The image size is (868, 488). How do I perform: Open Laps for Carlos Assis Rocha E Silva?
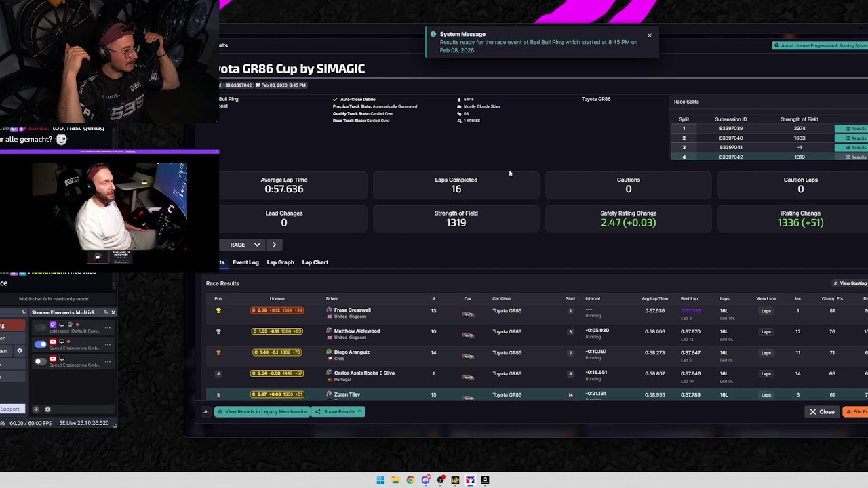point(766,374)
